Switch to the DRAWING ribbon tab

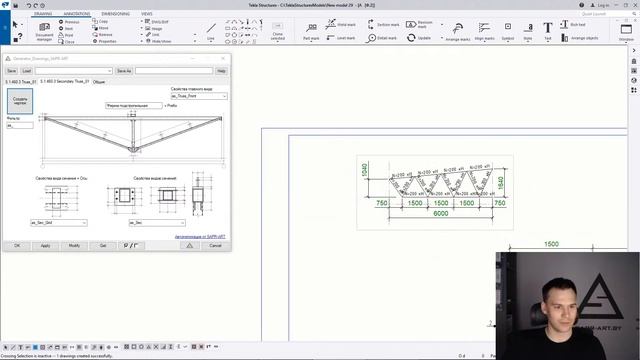coord(43,14)
